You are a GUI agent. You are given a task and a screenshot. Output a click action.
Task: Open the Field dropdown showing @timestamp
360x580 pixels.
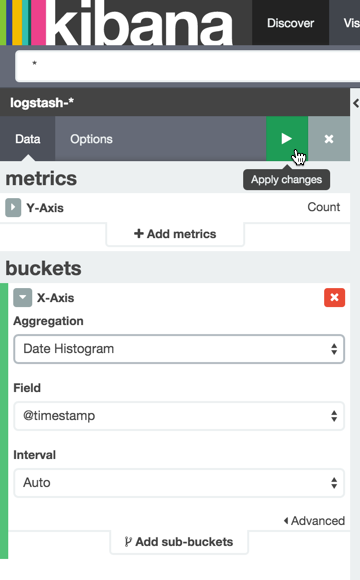coord(179,416)
